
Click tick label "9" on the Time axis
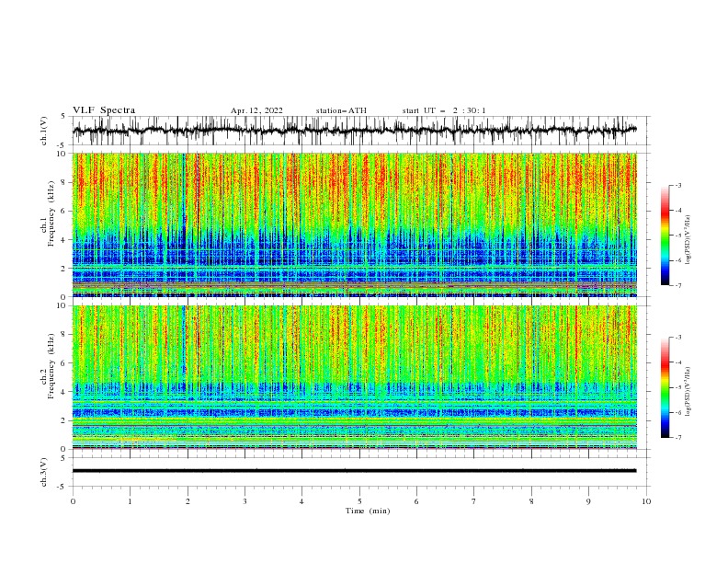(x=588, y=501)
